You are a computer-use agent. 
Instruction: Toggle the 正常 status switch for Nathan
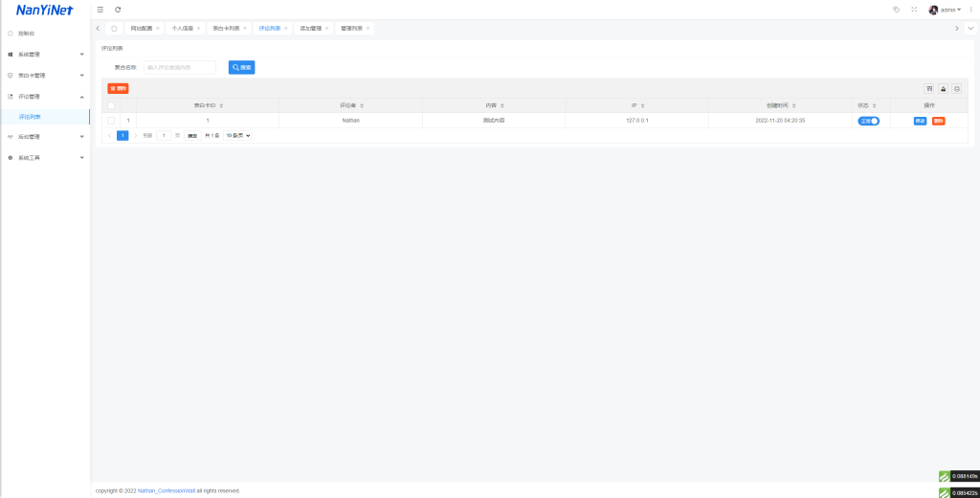[x=868, y=121]
